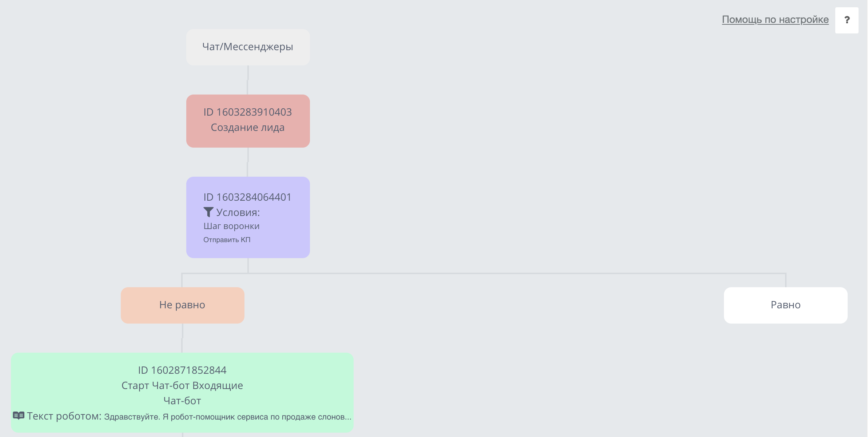This screenshot has width=868, height=437.
Task: Click the Чат-бот label in the green block
Action: [x=182, y=401]
